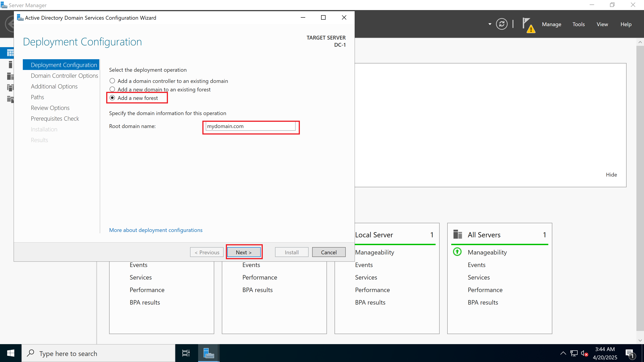The height and width of the screenshot is (362, 644).
Task: Click the Root domain name field
Action: click(250, 126)
